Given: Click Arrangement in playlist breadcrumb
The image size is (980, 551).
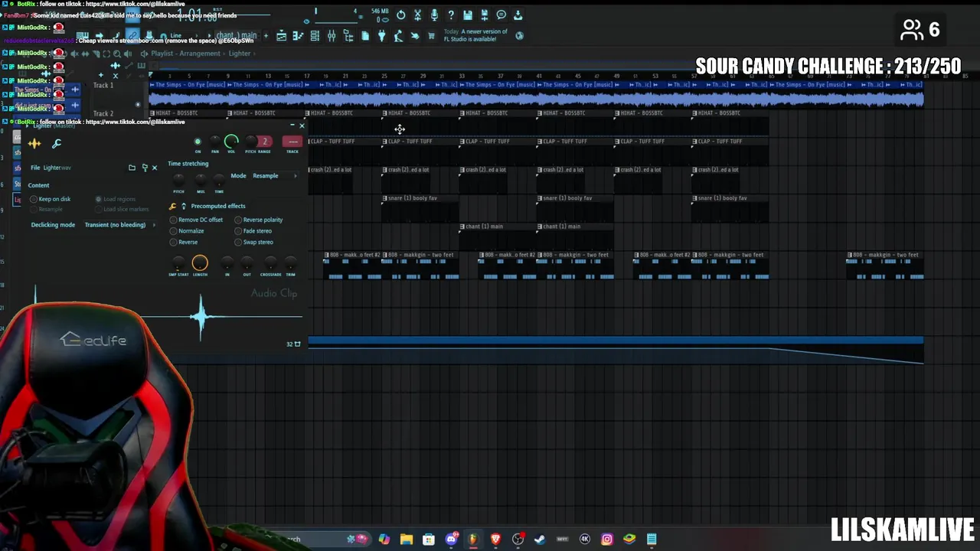Looking at the screenshot, I should point(201,54).
